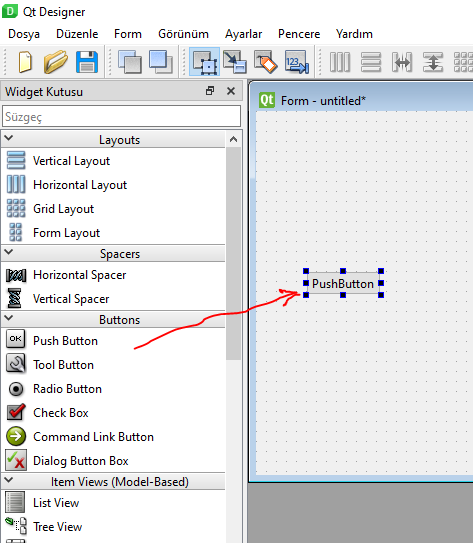The width and height of the screenshot is (473, 543).
Task: Open the Form menu
Action: [128, 34]
